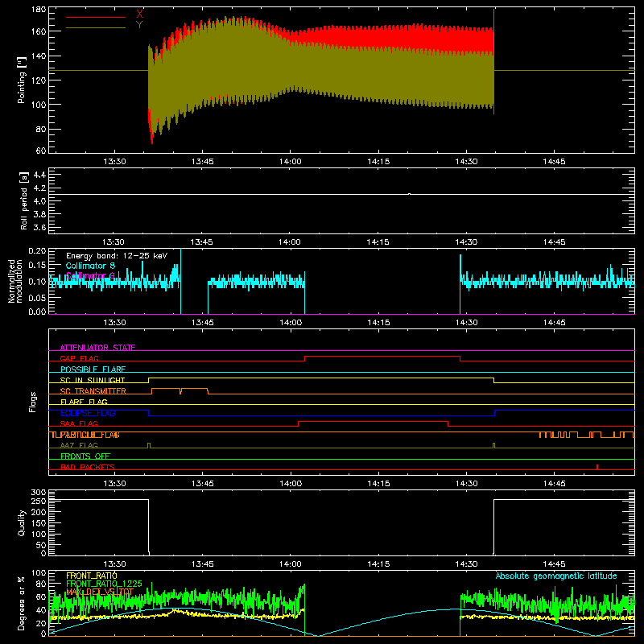The width and height of the screenshot is (644, 644).
Task: Click the 180 tick on Pointing axis
Action: click(39, 10)
